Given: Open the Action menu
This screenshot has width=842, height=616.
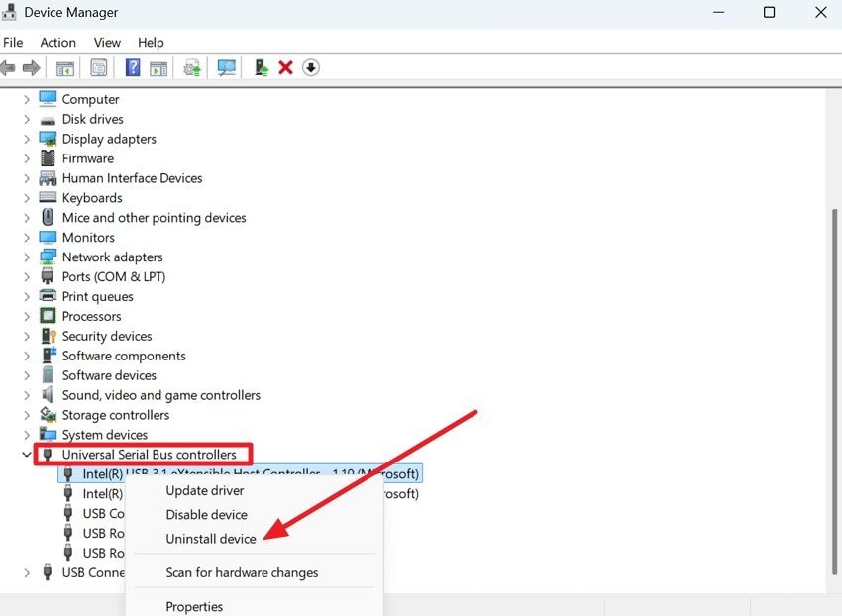Looking at the screenshot, I should [58, 43].
